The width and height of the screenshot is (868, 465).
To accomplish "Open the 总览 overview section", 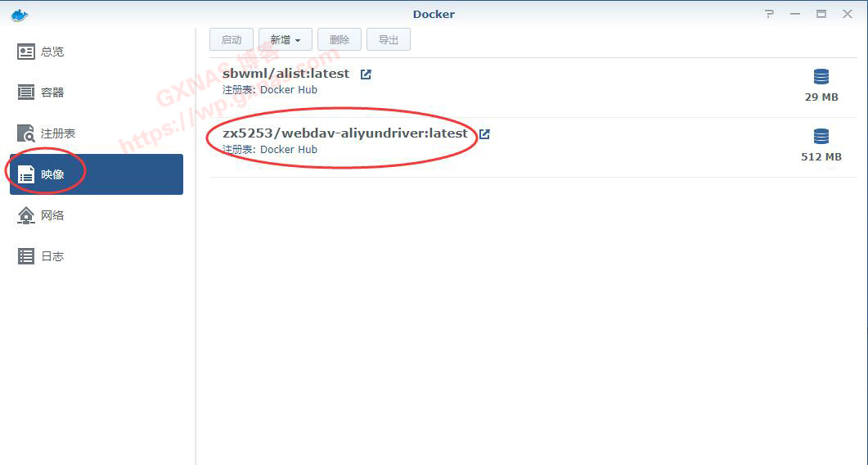I will (x=97, y=52).
